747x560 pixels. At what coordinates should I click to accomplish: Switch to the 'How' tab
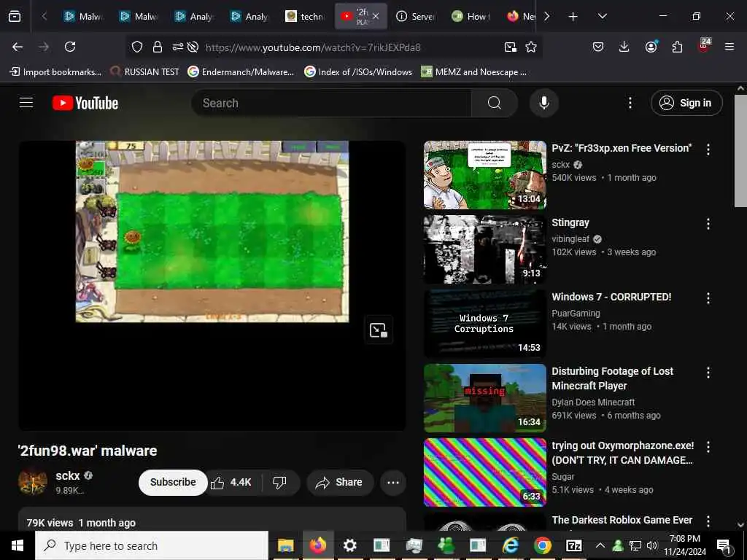point(471,16)
